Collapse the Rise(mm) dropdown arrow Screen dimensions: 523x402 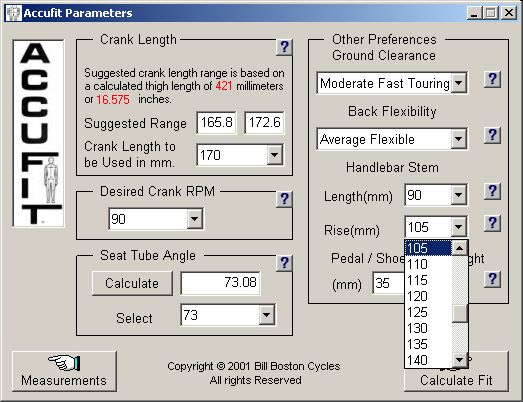click(459, 227)
